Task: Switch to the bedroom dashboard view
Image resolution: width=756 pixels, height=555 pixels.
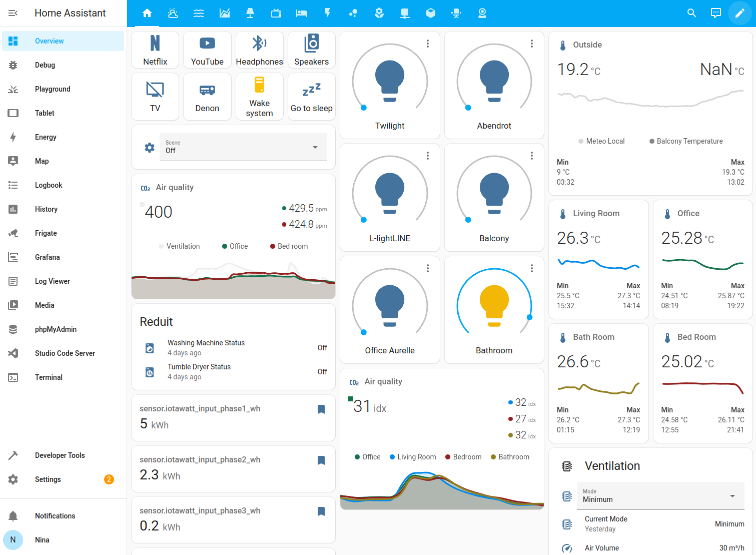Action: (302, 13)
